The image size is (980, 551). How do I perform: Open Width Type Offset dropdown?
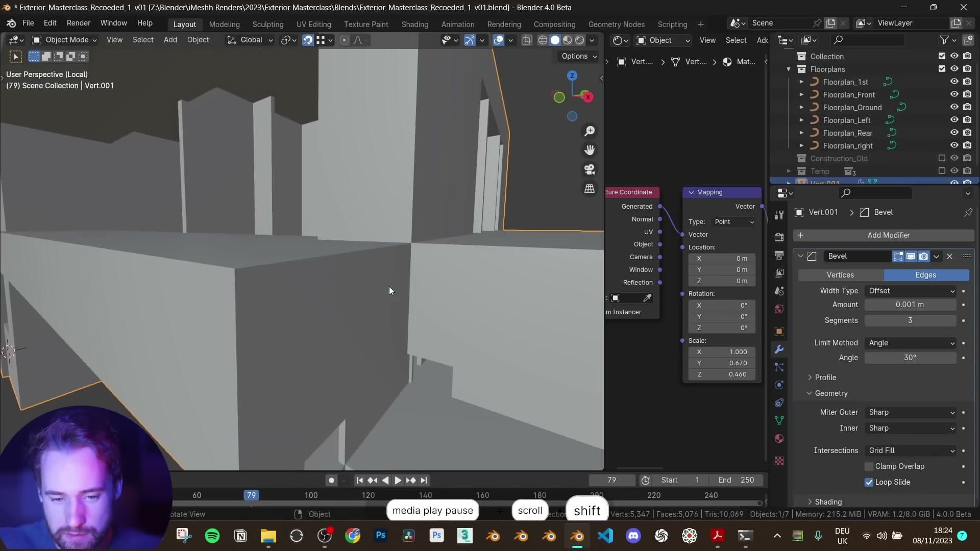(911, 291)
